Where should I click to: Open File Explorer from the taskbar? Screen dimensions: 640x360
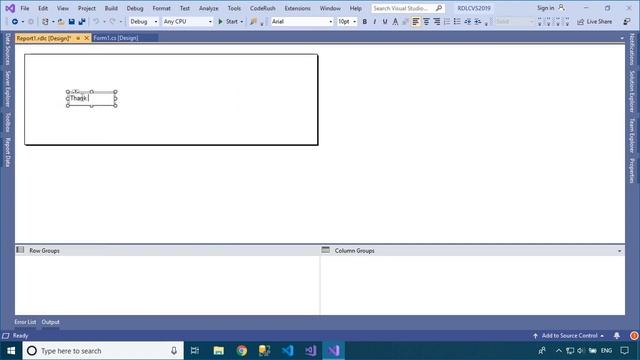coord(219,351)
